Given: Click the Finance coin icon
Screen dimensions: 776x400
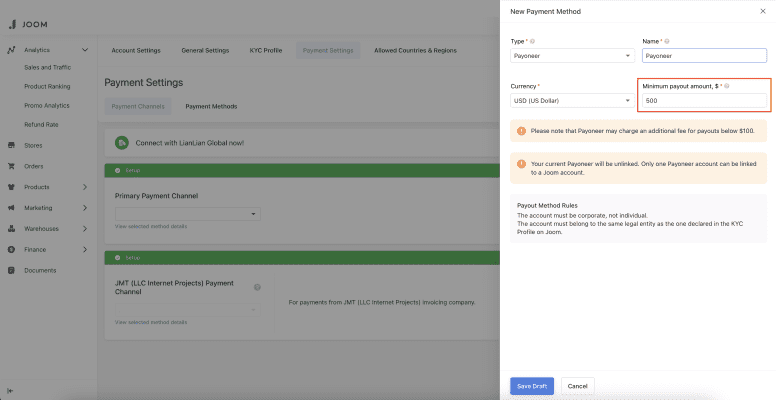Looking at the screenshot, I should pyautogui.click(x=11, y=249).
